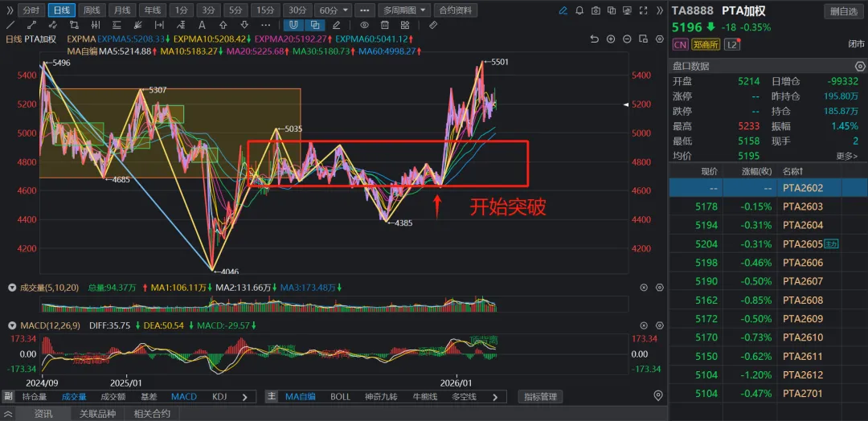The image size is (868, 421).
Task: Select the fan lines drawing tool
Action: point(138,25)
